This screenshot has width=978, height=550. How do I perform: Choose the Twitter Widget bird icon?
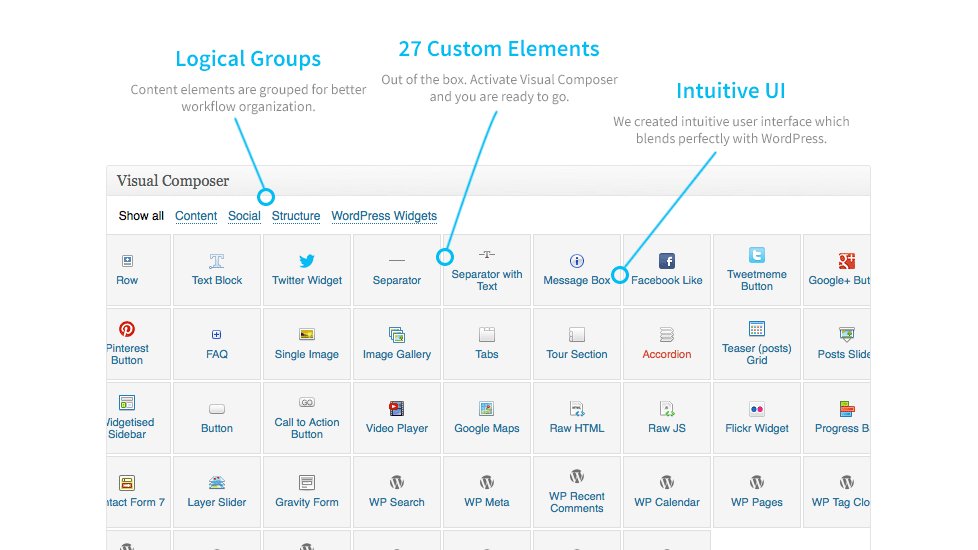pyautogui.click(x=307, y=261)
